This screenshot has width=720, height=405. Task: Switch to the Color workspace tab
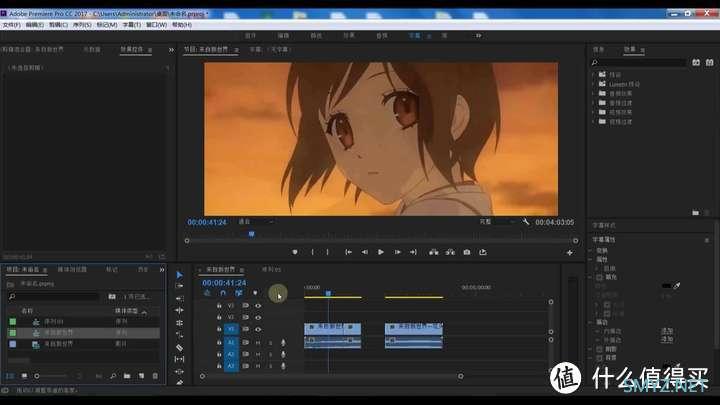[316, 35]
